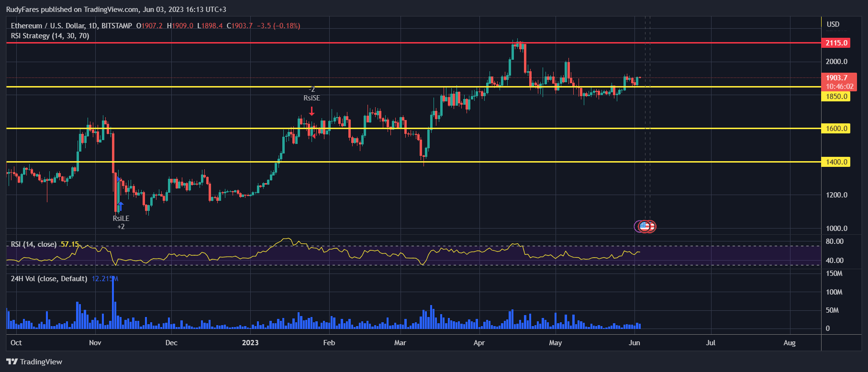
Task: Click the TradingView logo at bottom left
Action: coord(34,361)
